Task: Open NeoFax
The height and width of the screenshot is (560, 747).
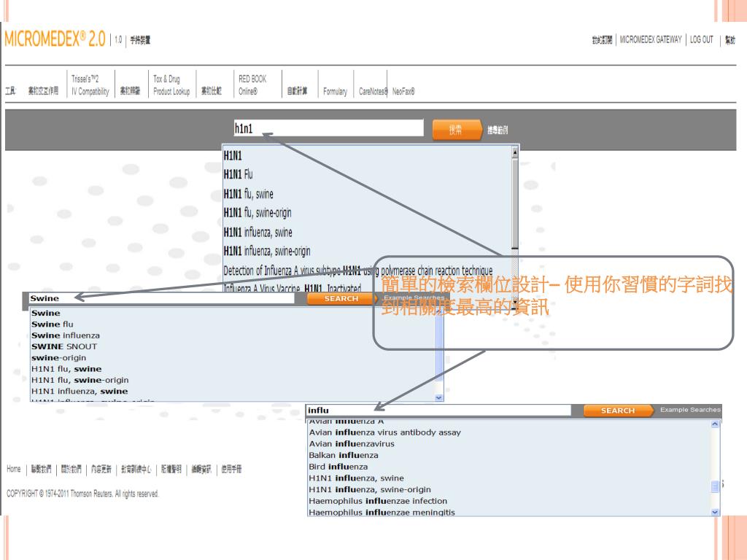Action: pyautogui.click(x=403, y=91)
